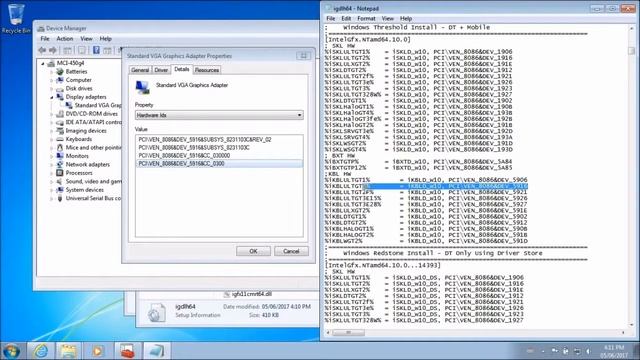
Task: Expand the Processors category
Action: click(52, 173)
